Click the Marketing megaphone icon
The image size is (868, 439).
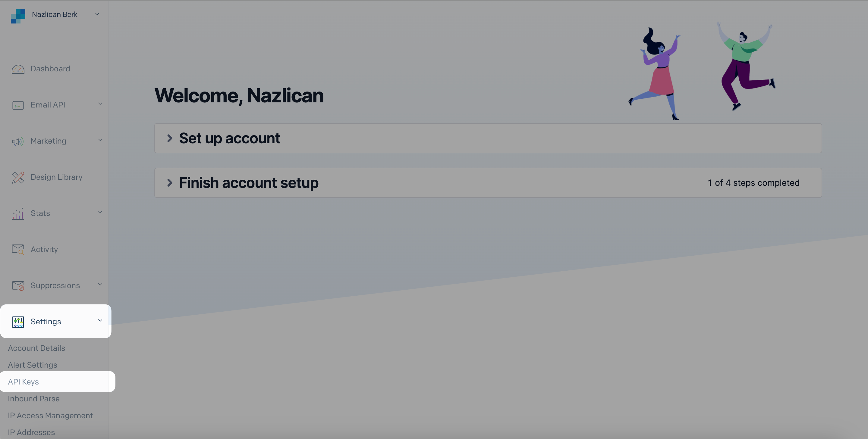(17, 141)
